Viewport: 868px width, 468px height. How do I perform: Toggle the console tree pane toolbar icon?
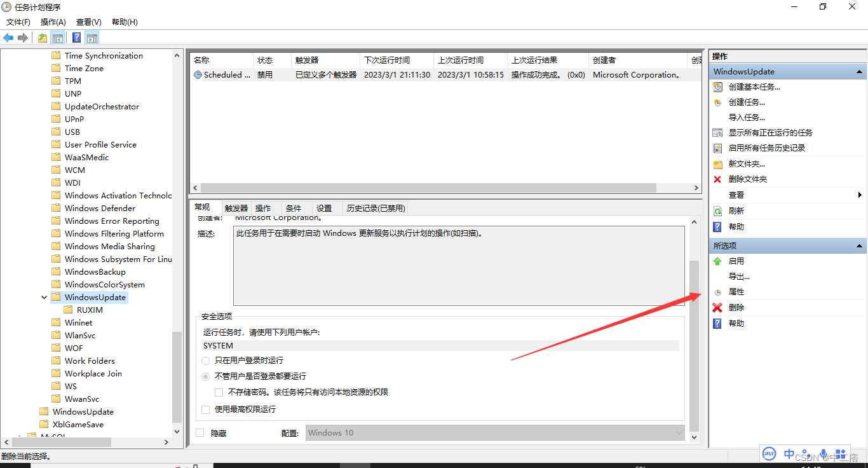click(58, 38)
